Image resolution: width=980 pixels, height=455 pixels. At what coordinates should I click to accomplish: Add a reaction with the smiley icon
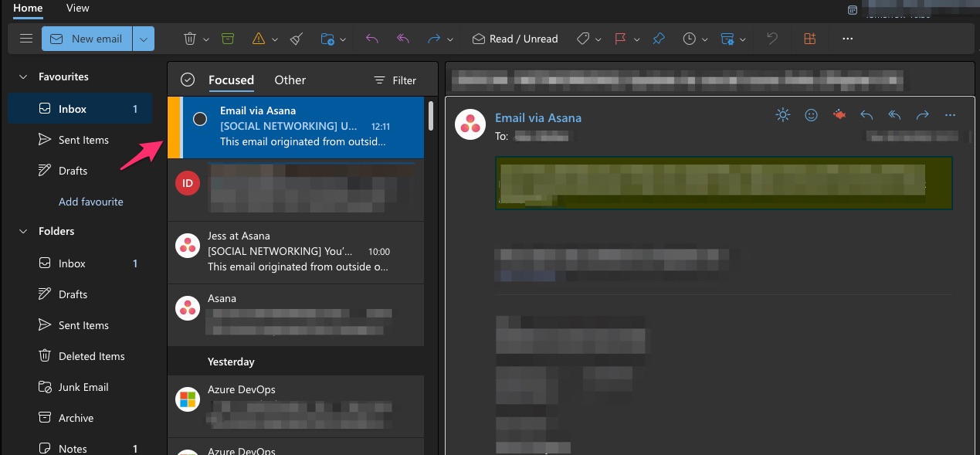[811, 114]
